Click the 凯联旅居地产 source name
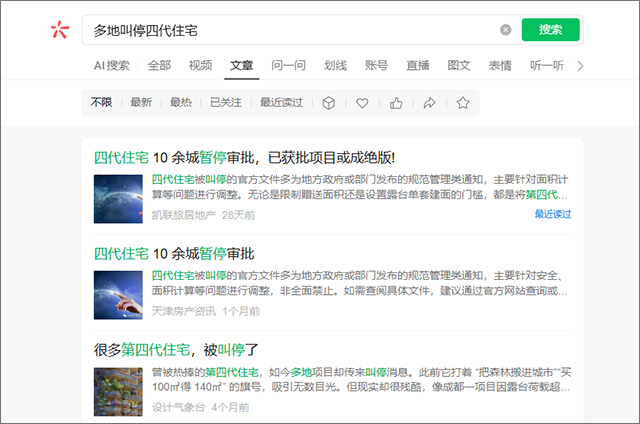 [184, 215]
